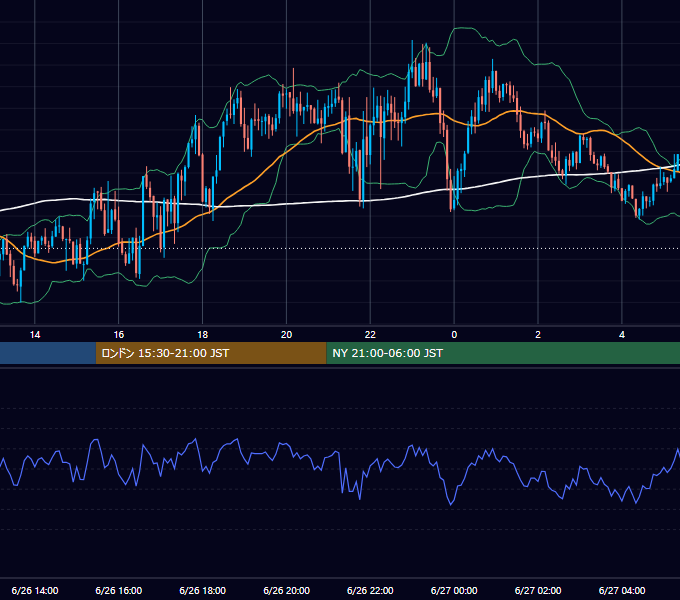Click the hour 0 axis label
The width and height of the screenshot is (680, 600).
(x=454, y=335)
